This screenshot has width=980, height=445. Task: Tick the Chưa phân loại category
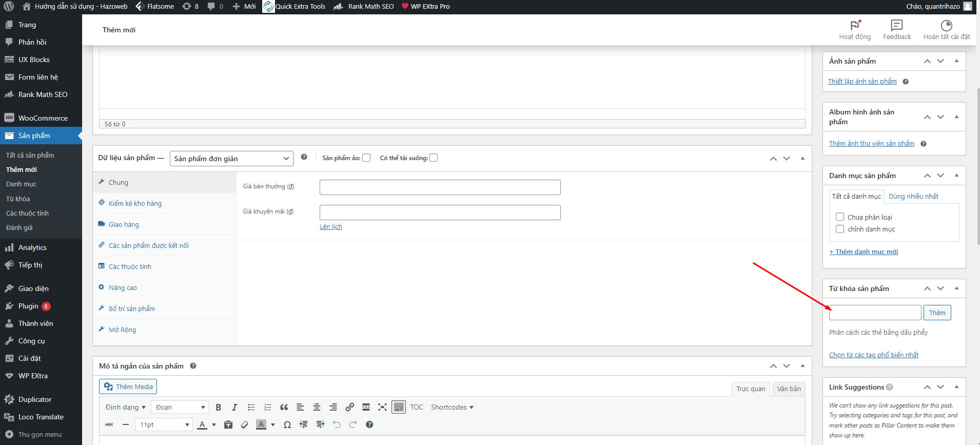click(x=840, y=217)
